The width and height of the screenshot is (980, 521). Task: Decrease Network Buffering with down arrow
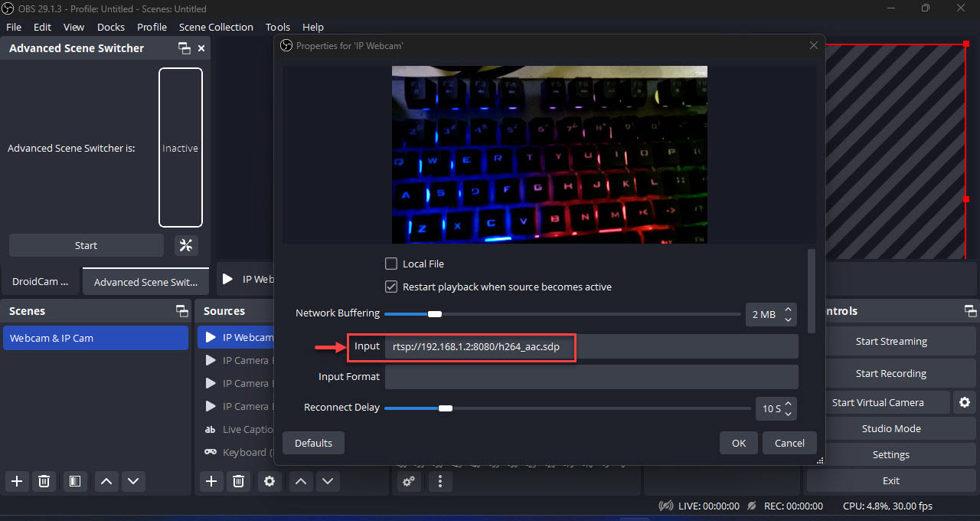(x=789, y=319)
